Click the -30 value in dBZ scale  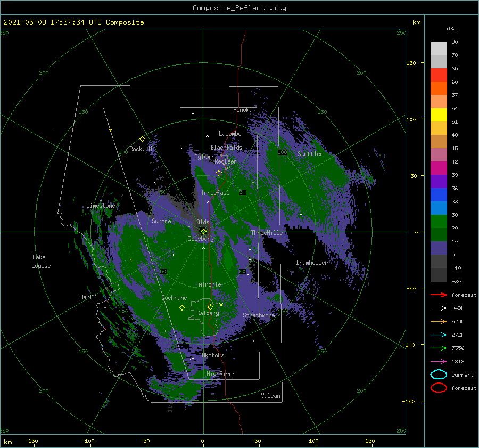coord(457,281)
